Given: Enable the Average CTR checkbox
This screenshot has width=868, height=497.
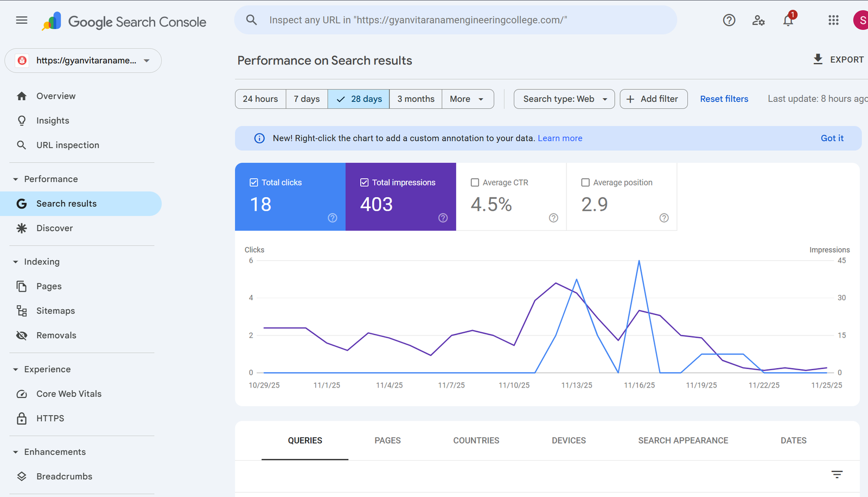Looking at the screenshot, I should 475,183.
